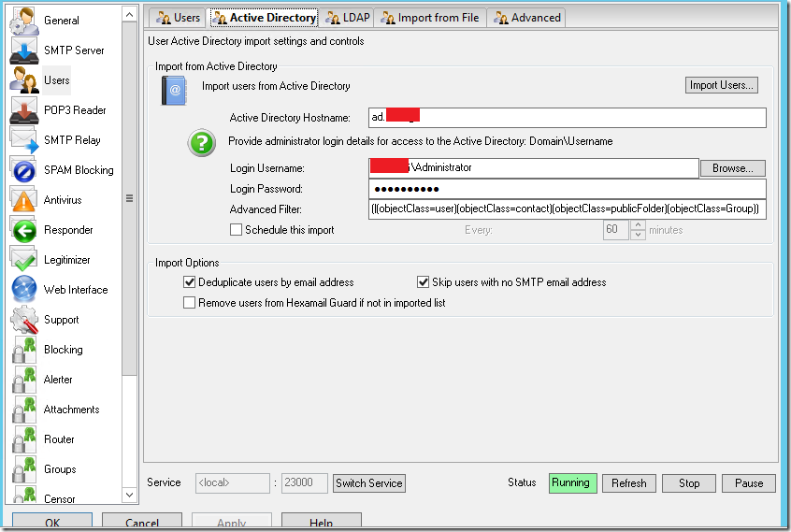Click Browse next to Login Username
791x532 pixels.
732,168
